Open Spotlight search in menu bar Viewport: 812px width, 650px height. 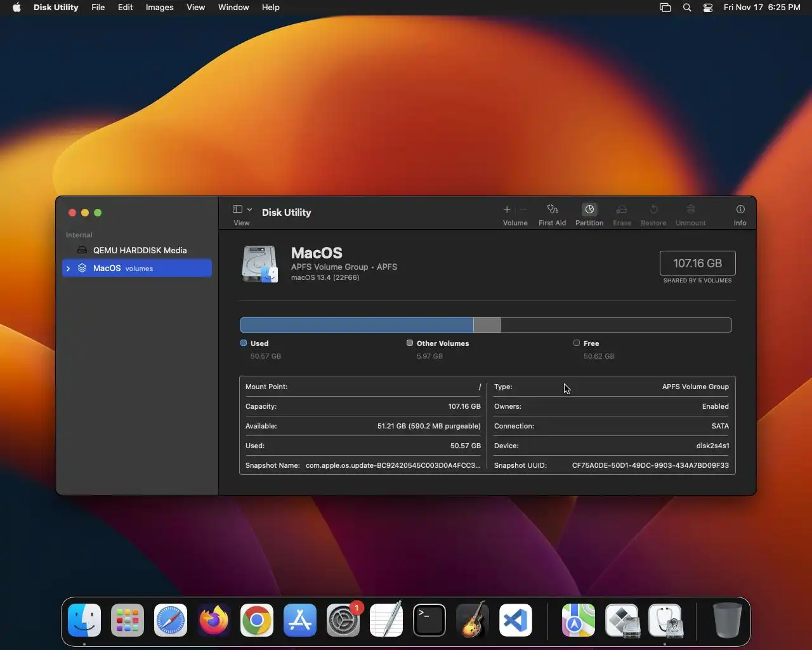point(687,8)
